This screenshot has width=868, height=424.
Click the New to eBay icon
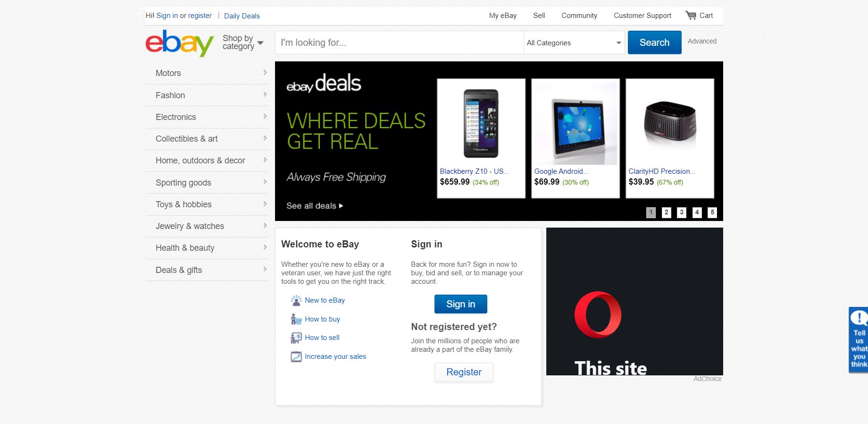pos(296,300)
